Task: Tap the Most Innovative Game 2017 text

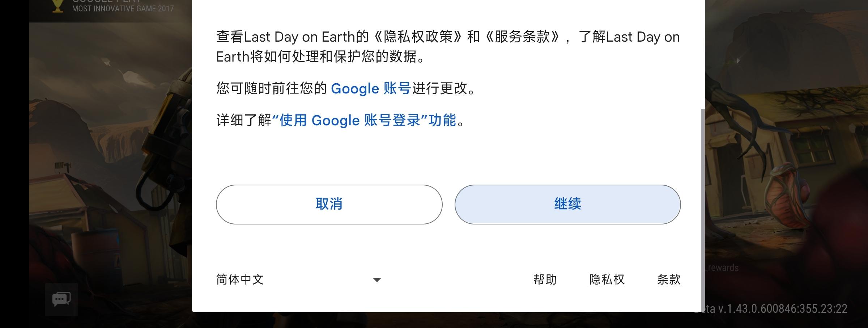Action: [x=123, y=8]
